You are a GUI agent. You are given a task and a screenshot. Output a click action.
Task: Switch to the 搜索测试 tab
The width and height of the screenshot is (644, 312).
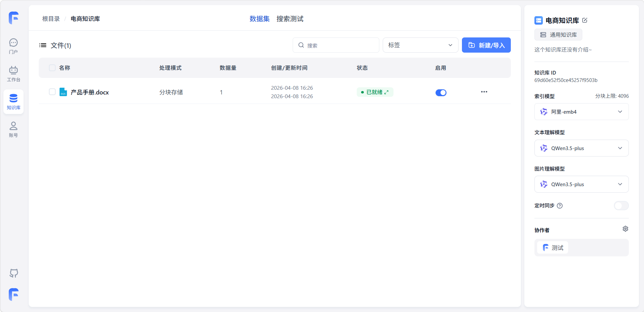point(290,19)
